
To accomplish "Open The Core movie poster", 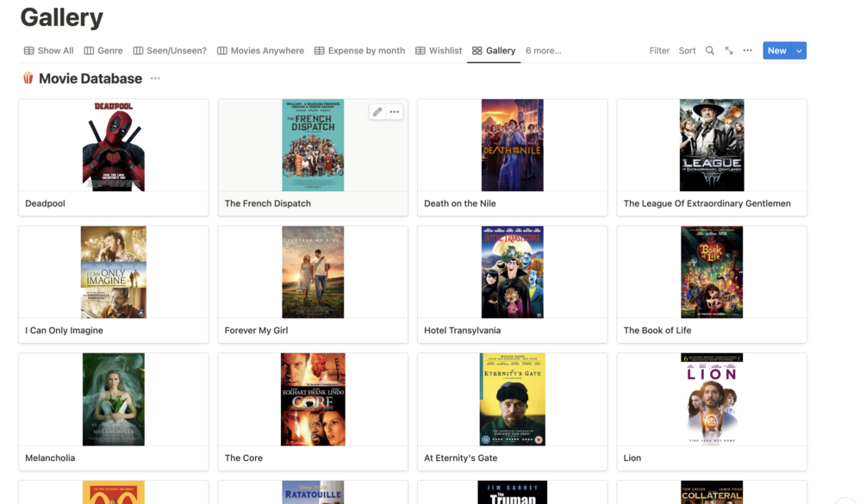I will (x=313, y=400).
